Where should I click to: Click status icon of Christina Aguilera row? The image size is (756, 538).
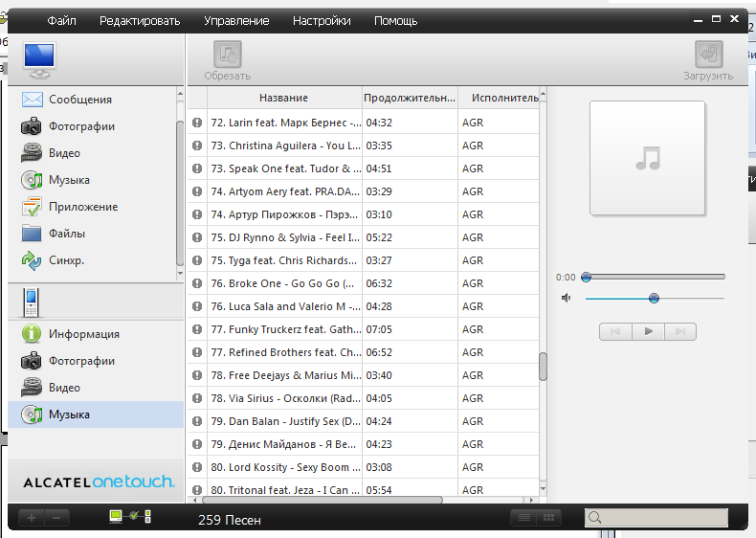[197, 146]
